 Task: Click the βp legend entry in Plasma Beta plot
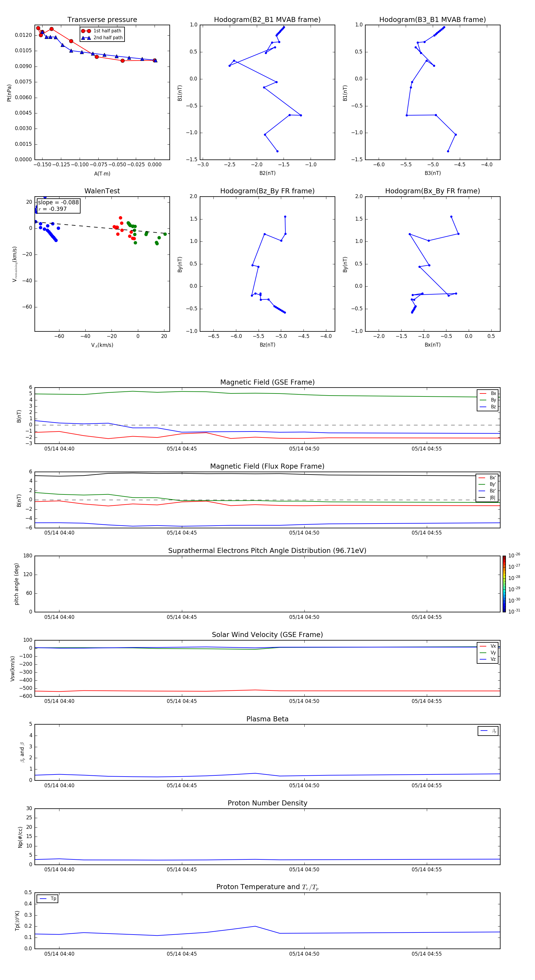pos(488,731)
